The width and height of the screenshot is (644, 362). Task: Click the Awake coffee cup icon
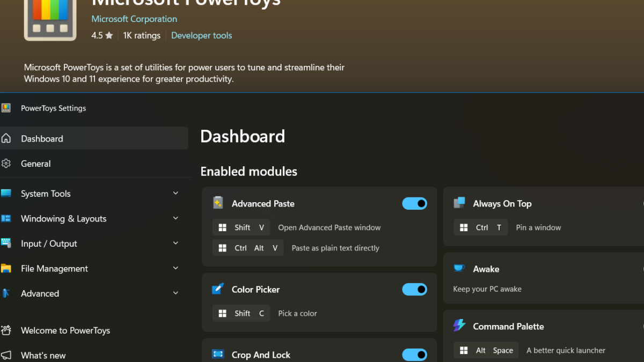(459, 268)
